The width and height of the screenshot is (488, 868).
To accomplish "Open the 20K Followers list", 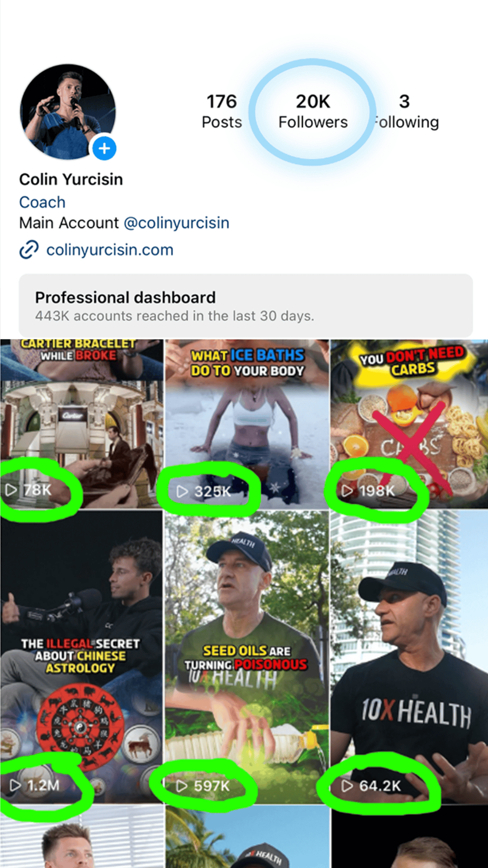I will (x=313, y=112).
